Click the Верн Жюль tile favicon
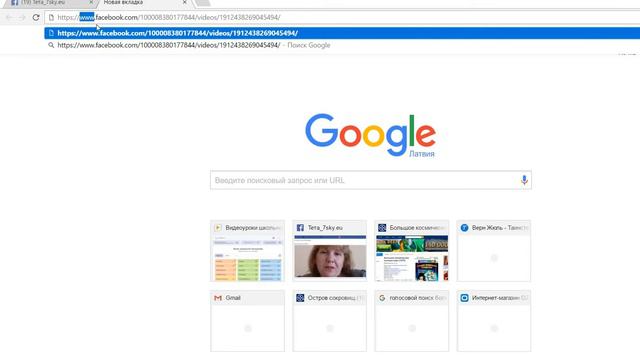640x360 pixels. tap(464, 228)
